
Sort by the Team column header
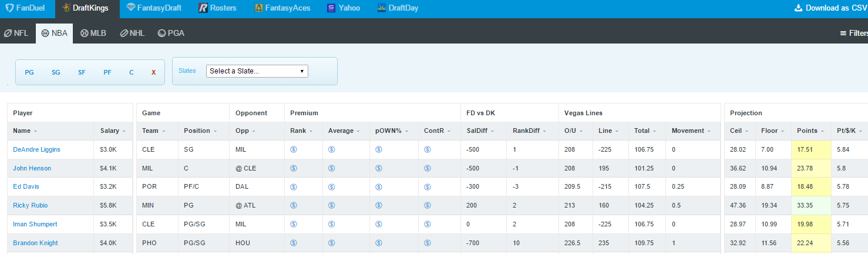click(x=153, y=131)
